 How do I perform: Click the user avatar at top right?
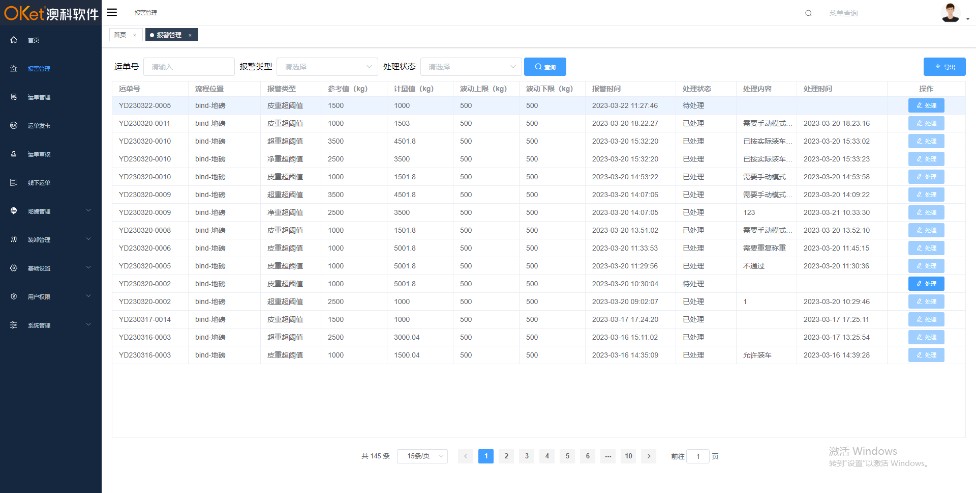pos(950,13)
